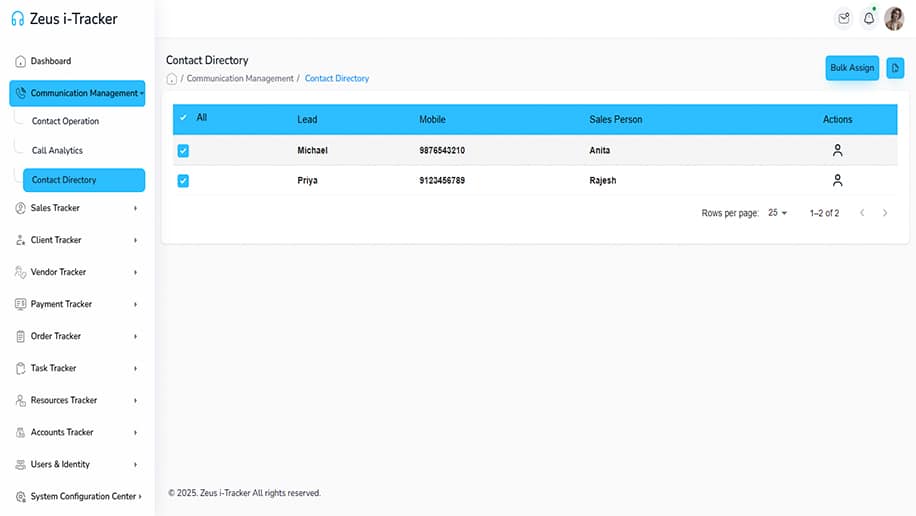Viewport: 916px width, 516px height.
Task: Click the home icon in the breadcrumb
Action: (172, 78)
